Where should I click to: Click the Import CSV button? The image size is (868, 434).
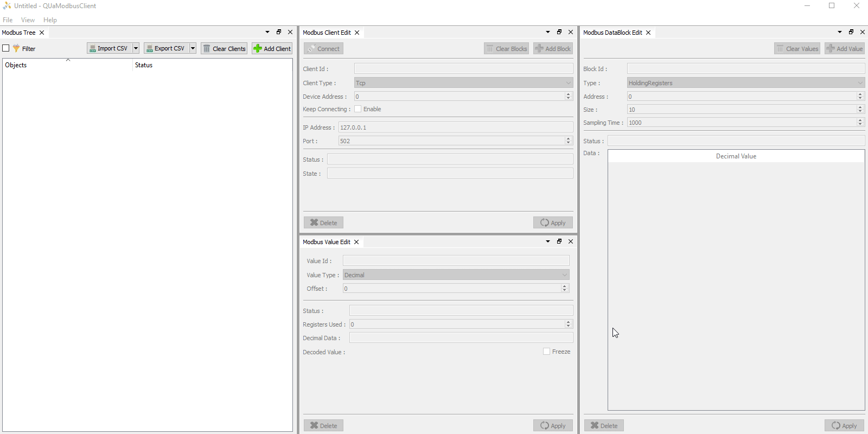(109, 48)
